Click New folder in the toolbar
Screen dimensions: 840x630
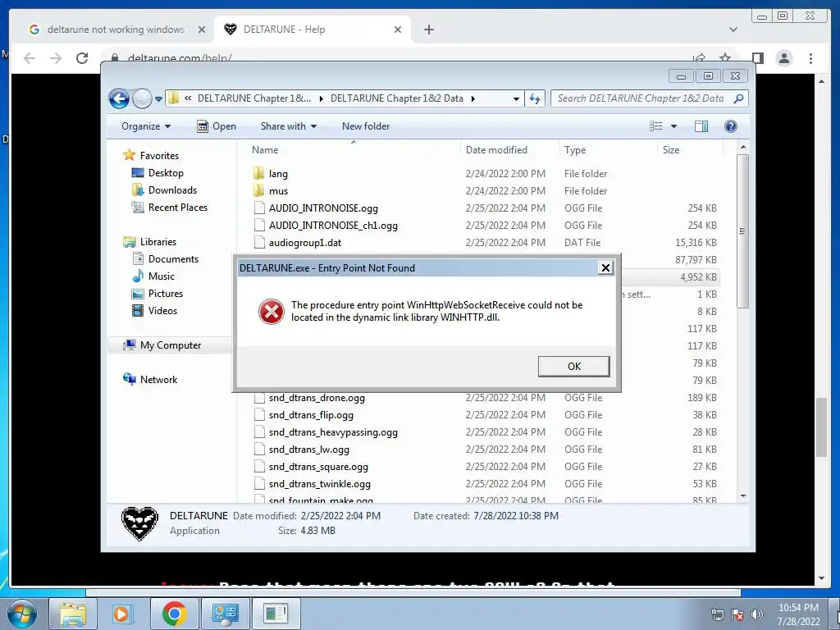[x=366, y=126]
